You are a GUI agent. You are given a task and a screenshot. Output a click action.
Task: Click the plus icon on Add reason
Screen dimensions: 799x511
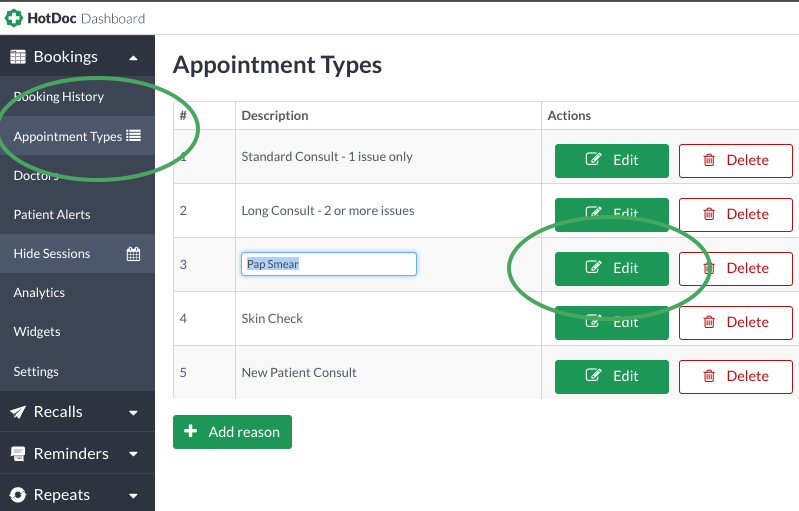click(191, 431)
